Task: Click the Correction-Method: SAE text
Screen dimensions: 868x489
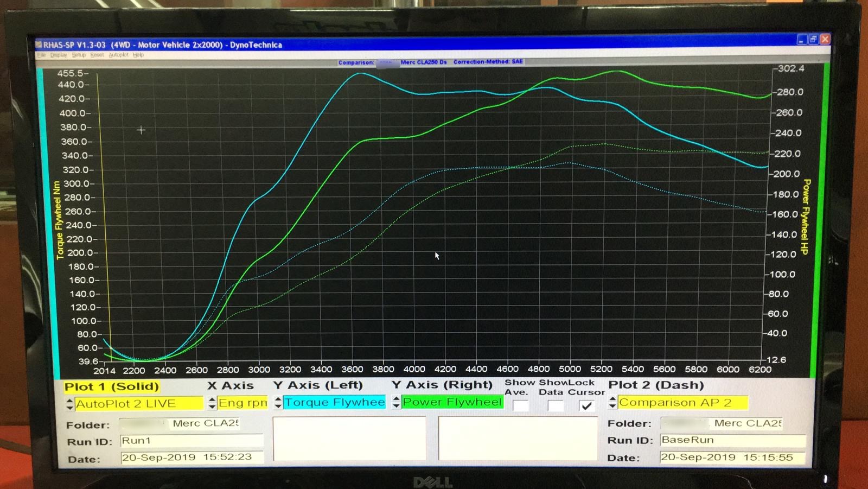Action: pyautogui.click(x=488, y=62)
